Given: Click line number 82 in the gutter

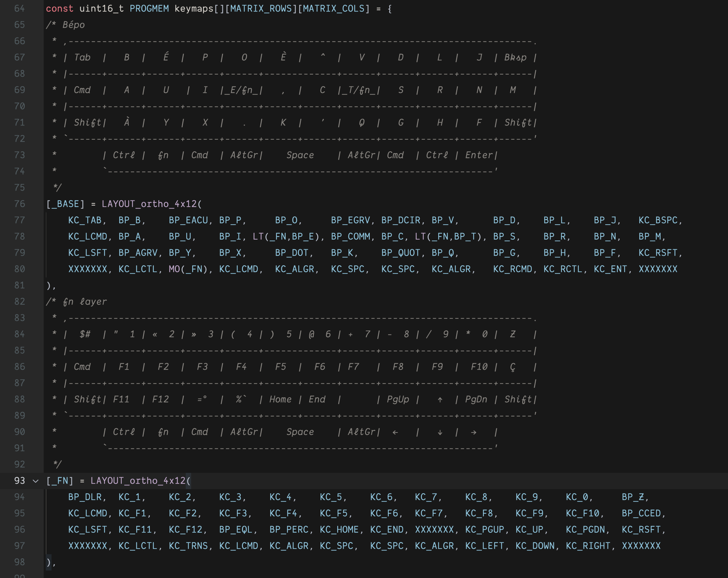Looking at the screenshot, I should pos(19,302).
